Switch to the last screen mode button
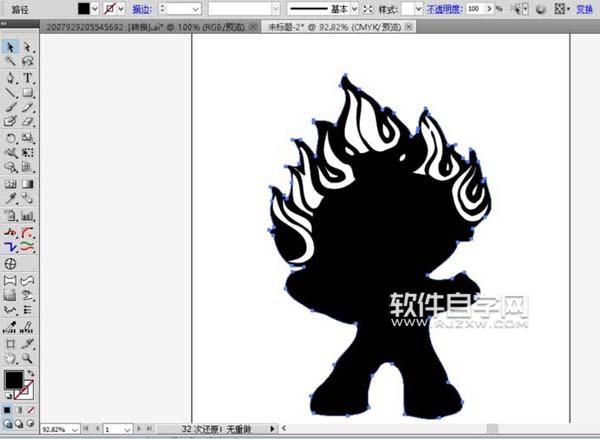 click(x=31, y=423)
